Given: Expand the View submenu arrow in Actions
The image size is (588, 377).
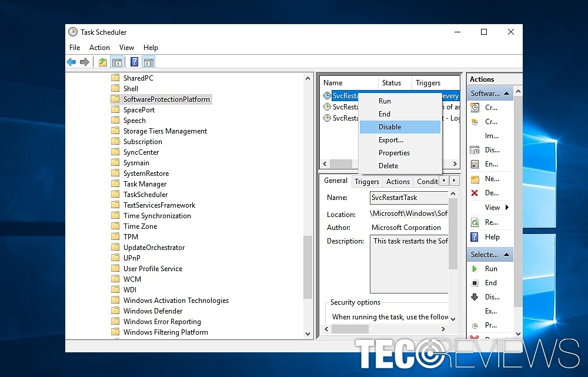Looking at the screenshot, I should pos(507,208).
